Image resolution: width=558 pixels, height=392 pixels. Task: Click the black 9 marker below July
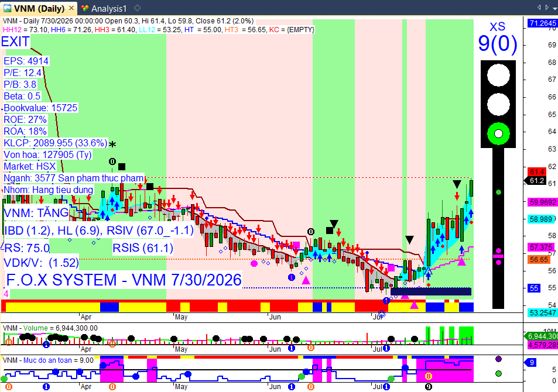[x=429, y=387]
